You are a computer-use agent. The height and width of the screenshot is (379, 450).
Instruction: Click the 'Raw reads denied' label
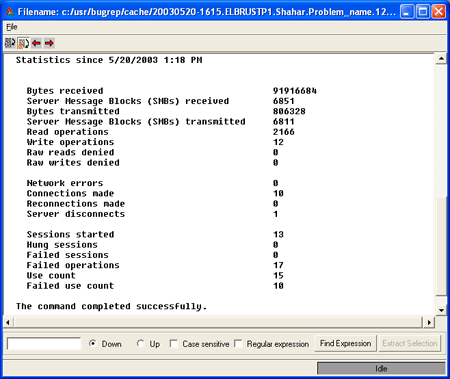(70, 152)
